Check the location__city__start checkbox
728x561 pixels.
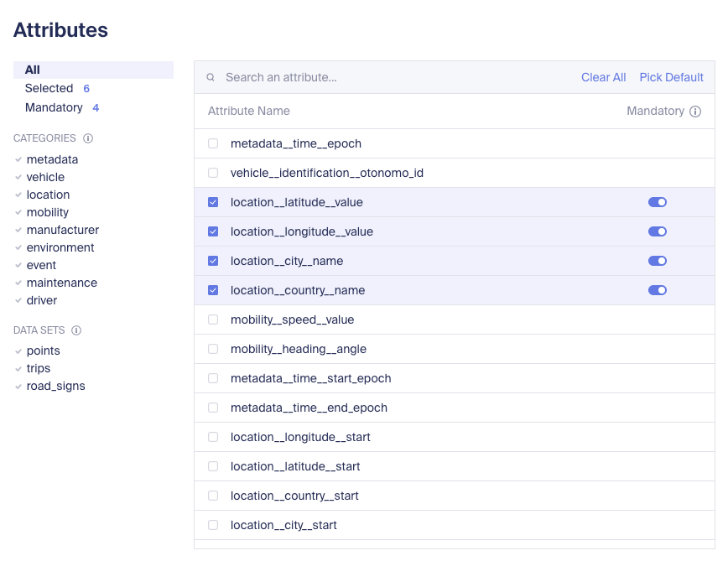pyautogui.click(x=213, y=525)
